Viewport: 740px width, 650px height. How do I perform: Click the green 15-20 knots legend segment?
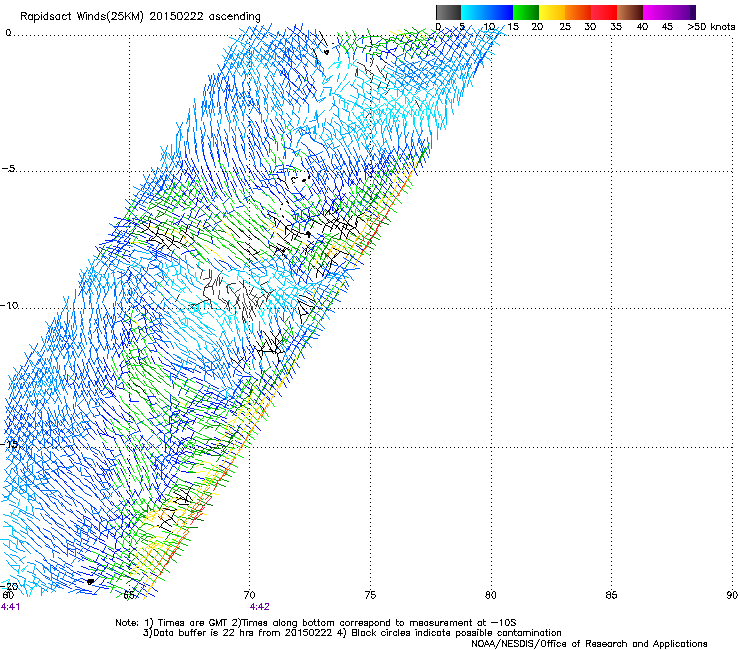pos(526,12)
